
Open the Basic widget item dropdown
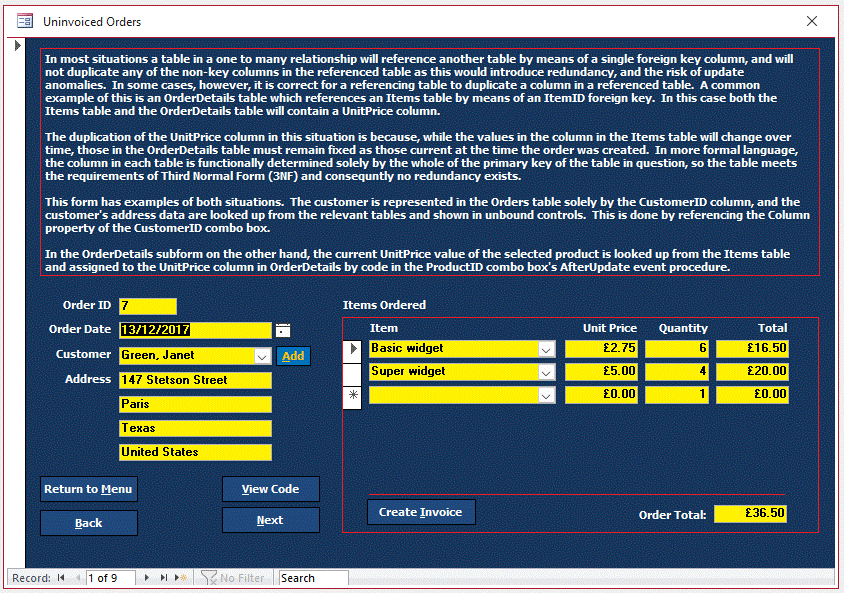coord(546,349)
